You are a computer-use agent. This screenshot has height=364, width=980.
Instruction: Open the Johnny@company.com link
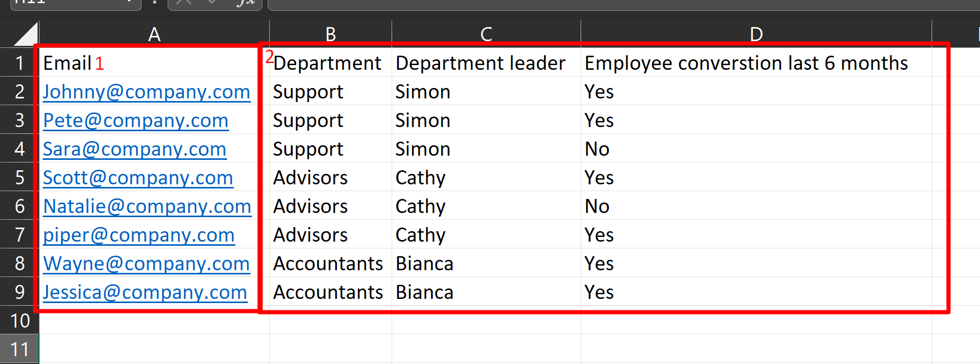(x=146, y=92)
